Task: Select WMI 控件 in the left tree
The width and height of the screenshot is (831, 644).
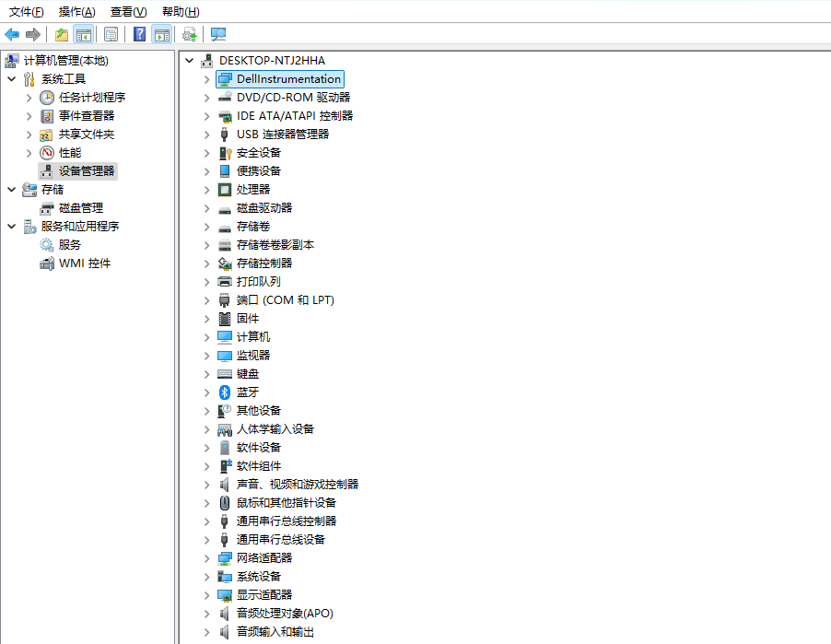Action: pos(85,263)
